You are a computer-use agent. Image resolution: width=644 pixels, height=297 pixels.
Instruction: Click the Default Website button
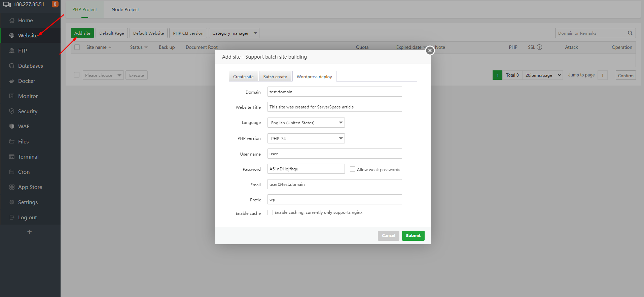pos(148,33)
